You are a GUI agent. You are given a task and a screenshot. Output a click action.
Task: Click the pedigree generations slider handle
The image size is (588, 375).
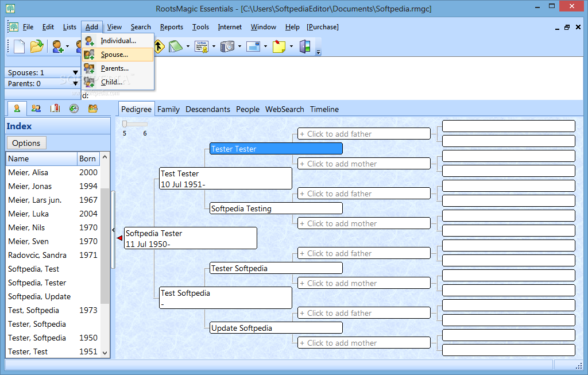125,124
